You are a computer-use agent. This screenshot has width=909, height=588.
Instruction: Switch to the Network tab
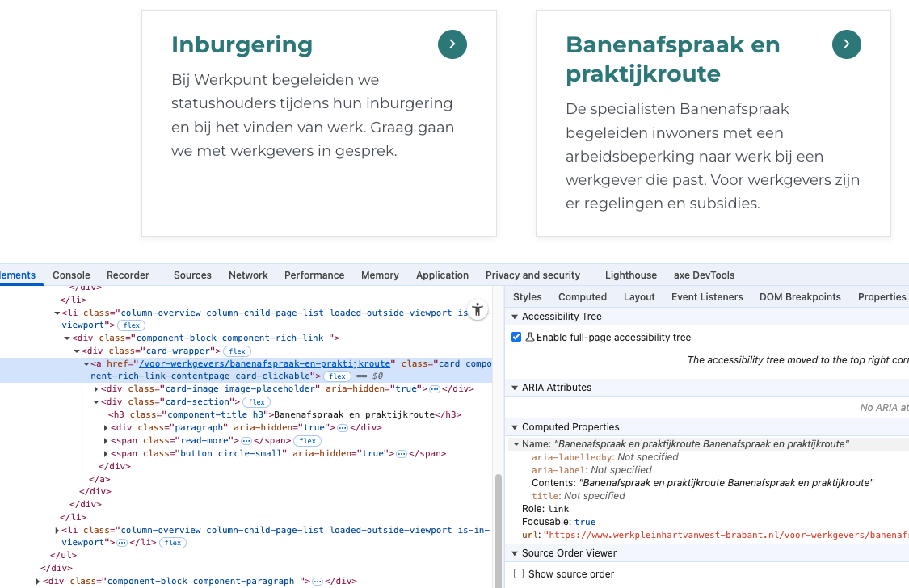248,275
